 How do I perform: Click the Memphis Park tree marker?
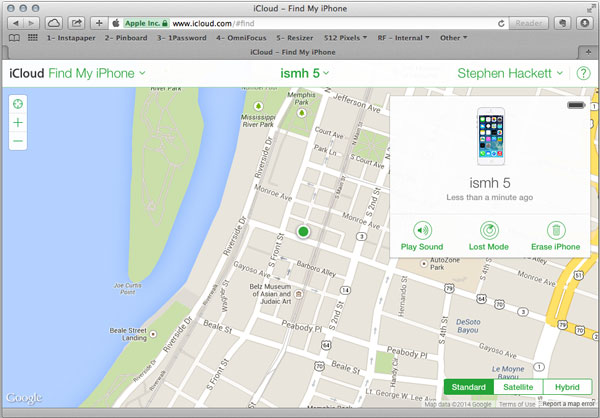[302, 113]
